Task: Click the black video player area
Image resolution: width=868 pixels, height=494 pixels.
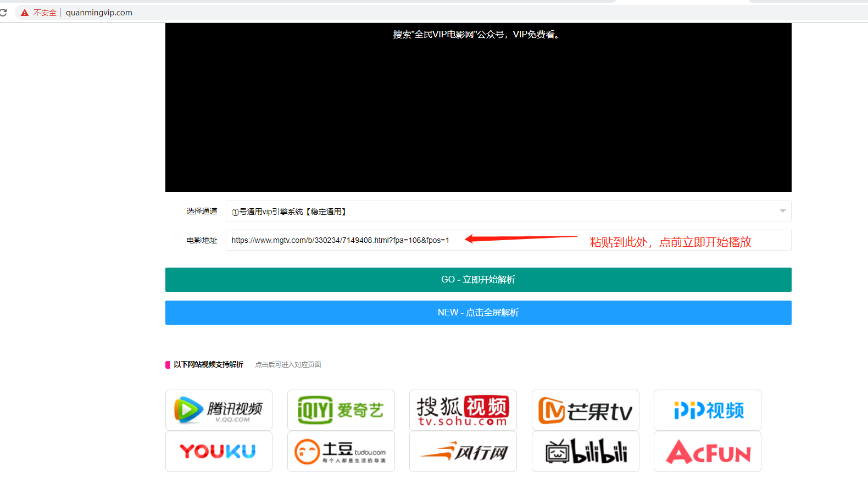Action: [478, 107]
